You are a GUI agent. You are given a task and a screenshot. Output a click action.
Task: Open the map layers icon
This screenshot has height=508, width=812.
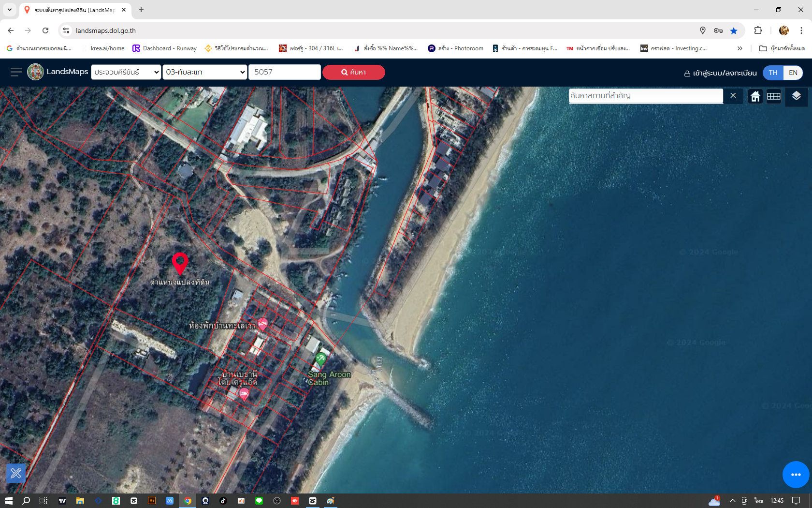pyautogui.click(x=796, y=96)
